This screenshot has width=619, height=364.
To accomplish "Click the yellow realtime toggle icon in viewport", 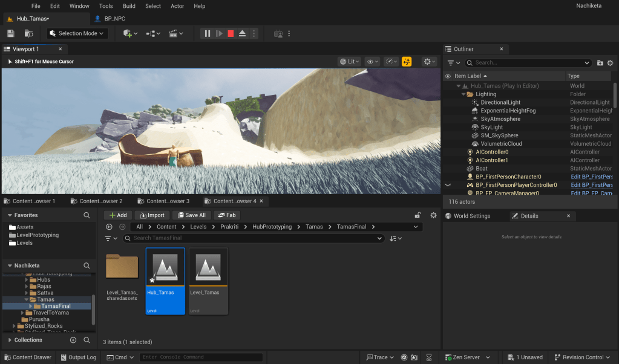I will (407, 62).
